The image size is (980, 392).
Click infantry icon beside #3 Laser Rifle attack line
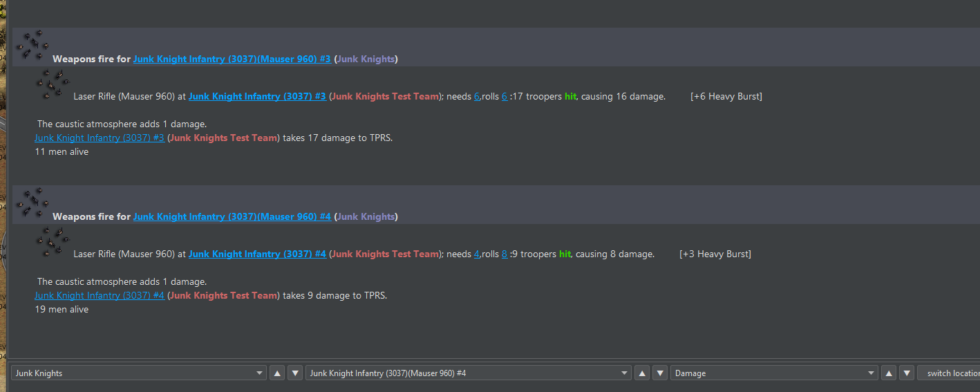pyautogui.click(x=53, y=84)
